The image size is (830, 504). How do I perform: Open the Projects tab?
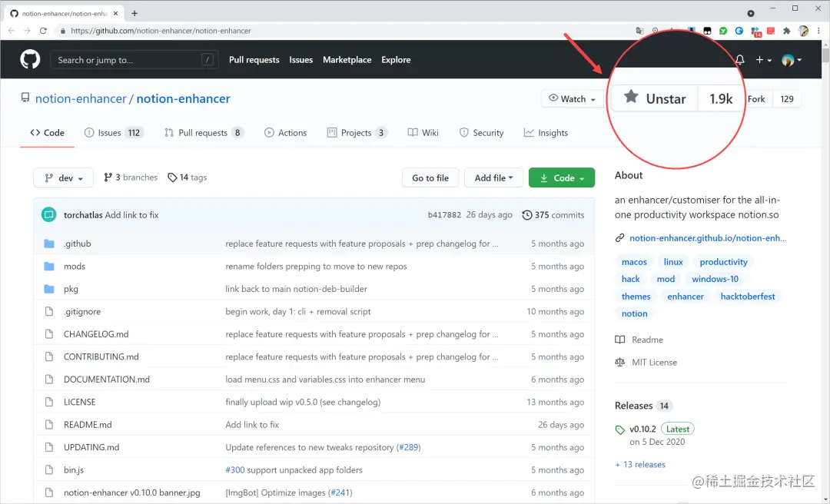click(357, 133)
